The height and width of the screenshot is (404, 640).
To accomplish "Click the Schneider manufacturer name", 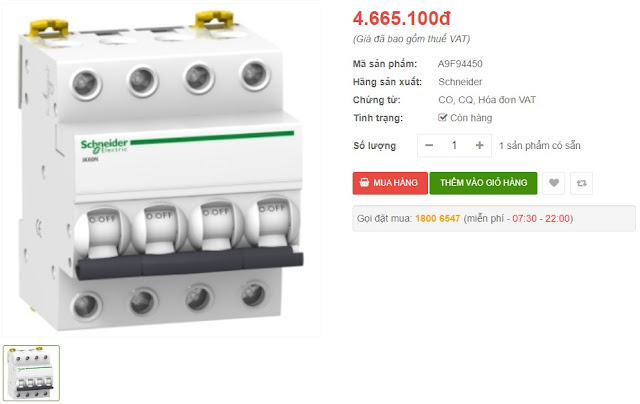I will tap(460, 82).
